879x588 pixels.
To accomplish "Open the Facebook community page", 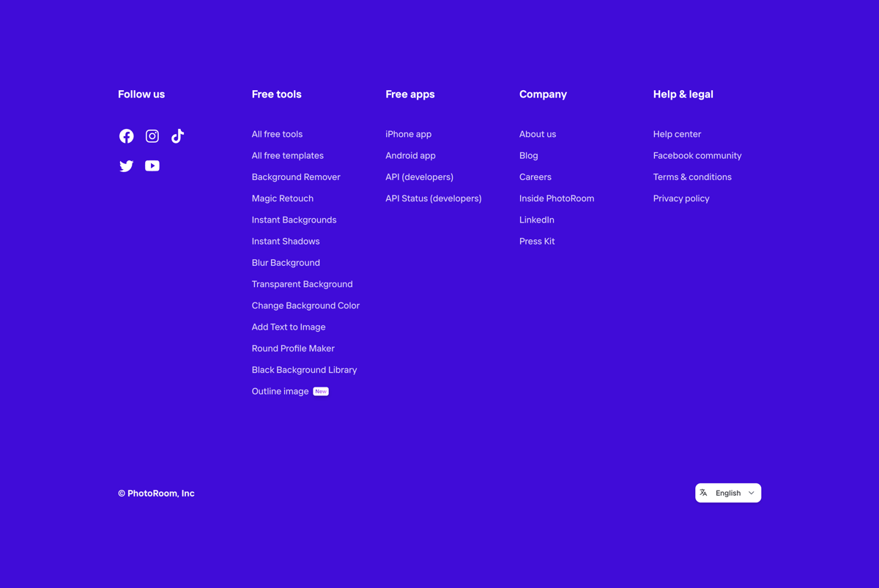I will 697,155.
